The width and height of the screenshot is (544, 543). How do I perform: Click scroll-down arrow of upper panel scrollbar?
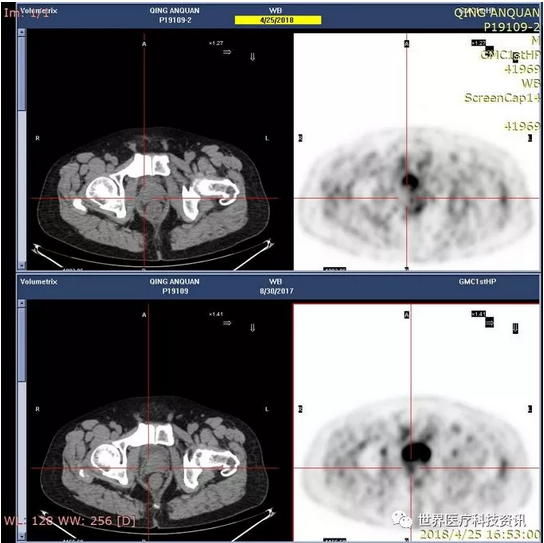tap(22, 266)
